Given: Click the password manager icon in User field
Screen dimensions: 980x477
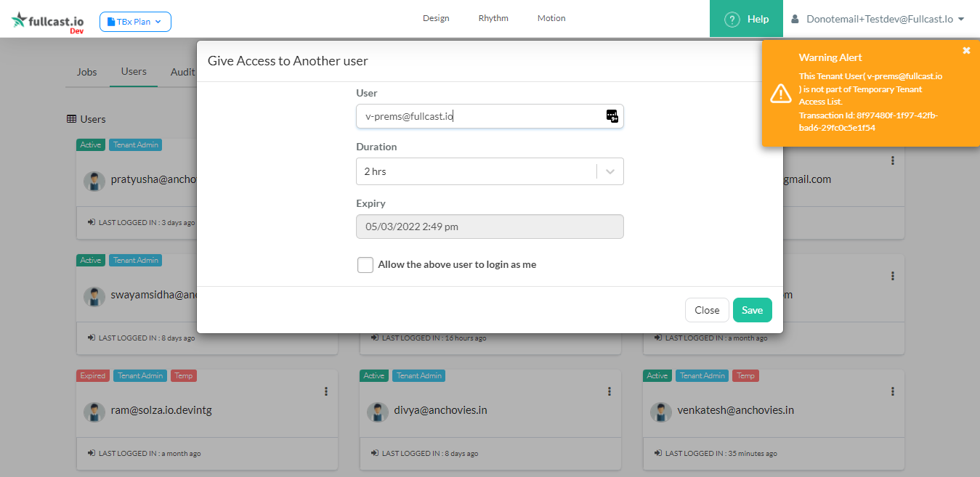Looking at the screenshot, I should 612,116.
